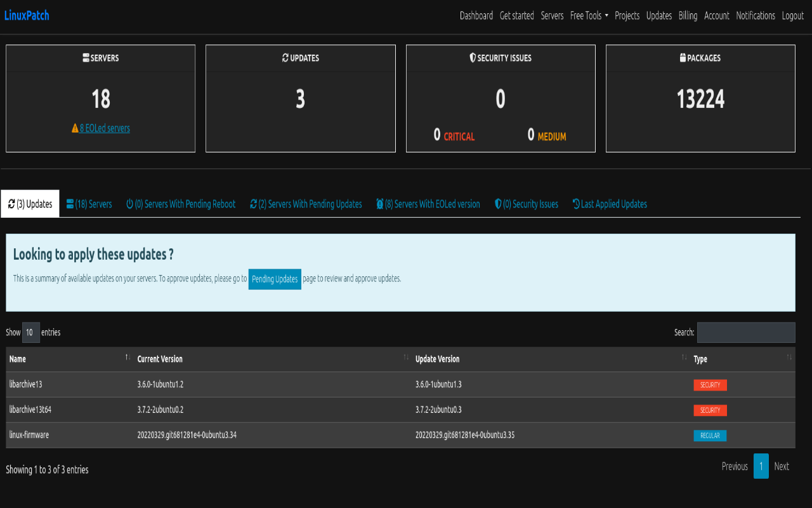
Task: Click the history icon on Last Applied Updates tab
Action: click(576, 204)
